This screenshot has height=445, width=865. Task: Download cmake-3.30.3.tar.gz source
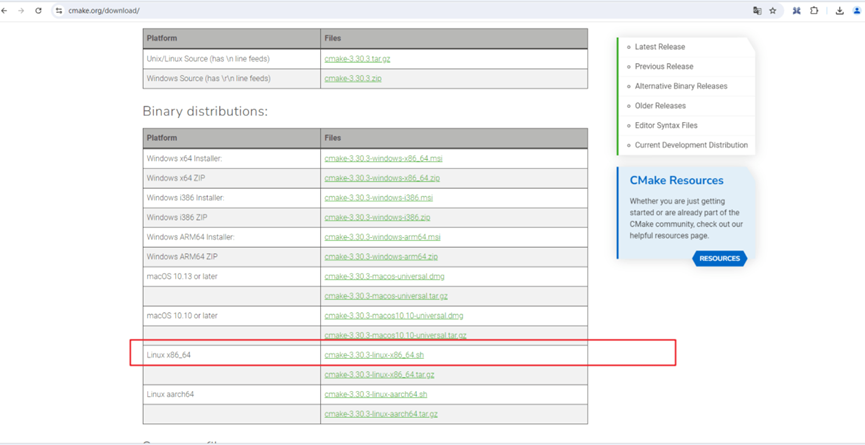[357, 59]
